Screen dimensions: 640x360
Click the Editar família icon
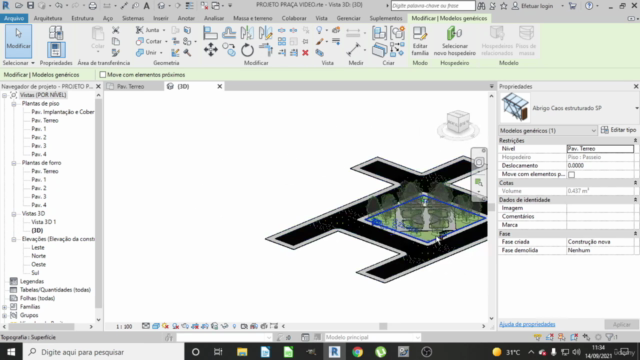click(420, 41)
